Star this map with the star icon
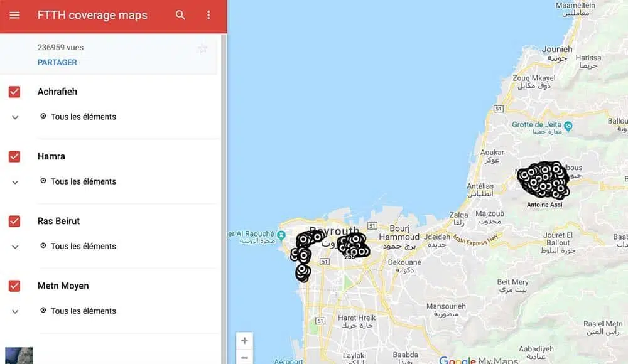 point(203,48)
